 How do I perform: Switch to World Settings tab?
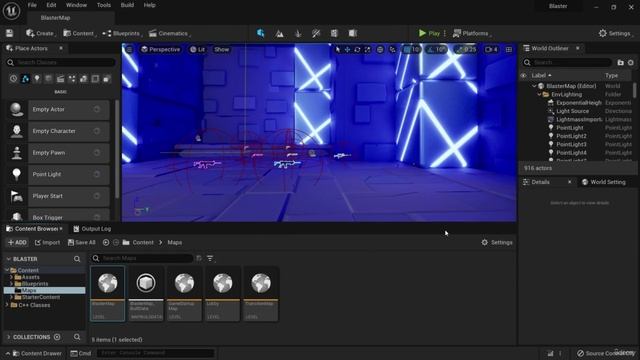pyautogui.click(x=604, y=182)
